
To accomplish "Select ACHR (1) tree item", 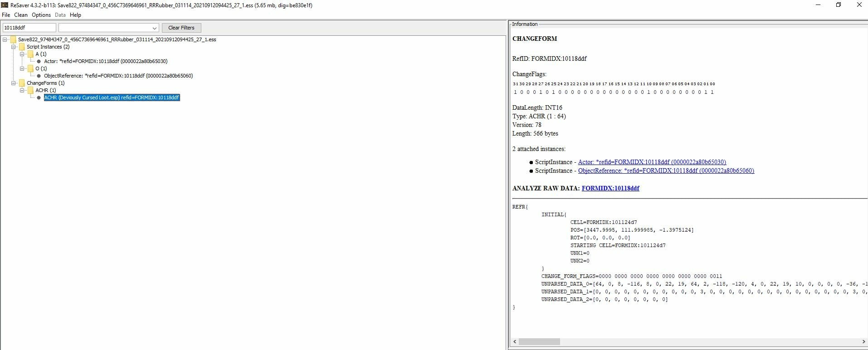I will [46, 90].
